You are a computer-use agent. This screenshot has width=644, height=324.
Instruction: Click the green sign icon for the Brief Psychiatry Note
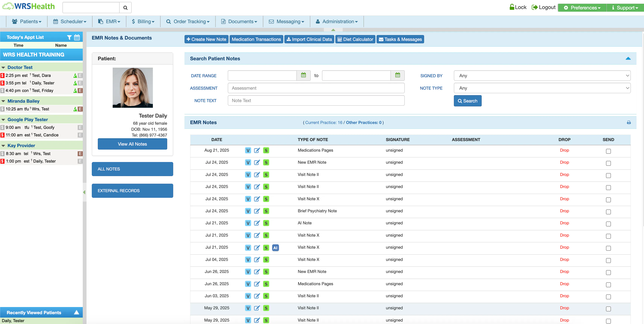click(x=266, y=211)
